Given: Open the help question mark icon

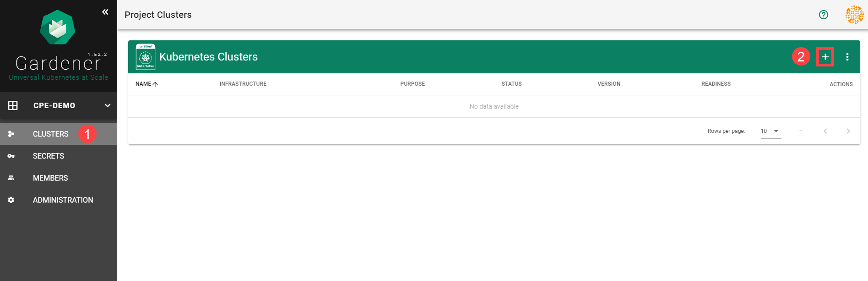Looking at the screenshot, I should (824, 15).
